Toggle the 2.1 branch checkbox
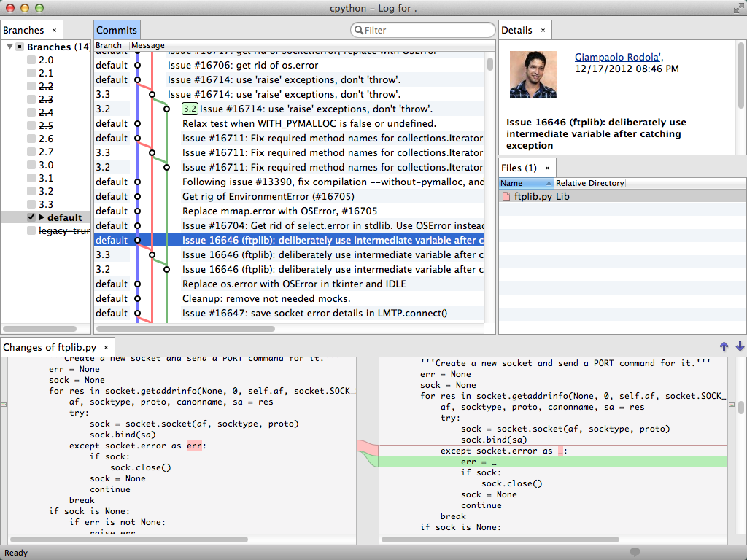This screenshot has width=747, height=560. 31,73
